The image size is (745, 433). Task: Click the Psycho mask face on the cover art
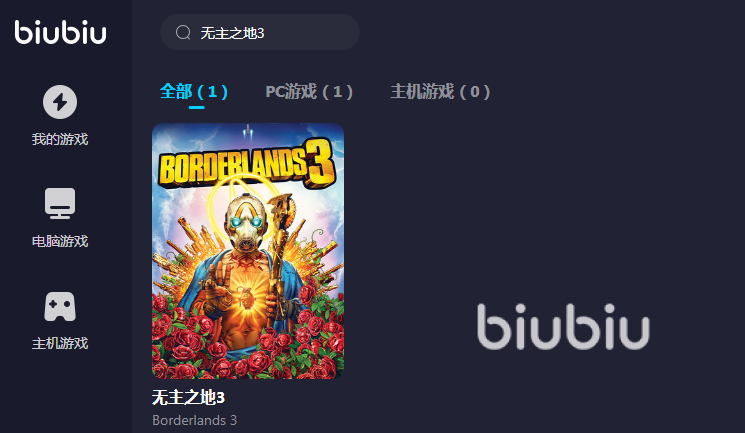click(x=246, y=223)
